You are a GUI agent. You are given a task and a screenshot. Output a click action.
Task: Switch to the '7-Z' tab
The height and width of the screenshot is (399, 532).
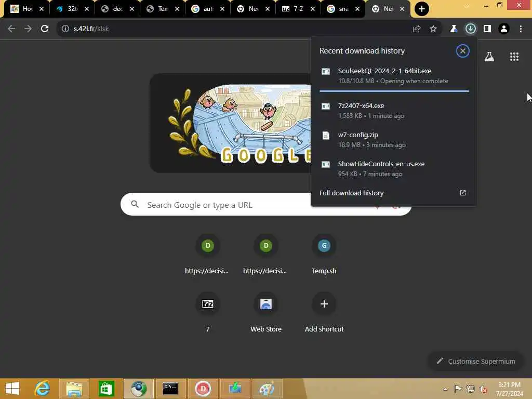pyautogui.click(x=294, y=9)
